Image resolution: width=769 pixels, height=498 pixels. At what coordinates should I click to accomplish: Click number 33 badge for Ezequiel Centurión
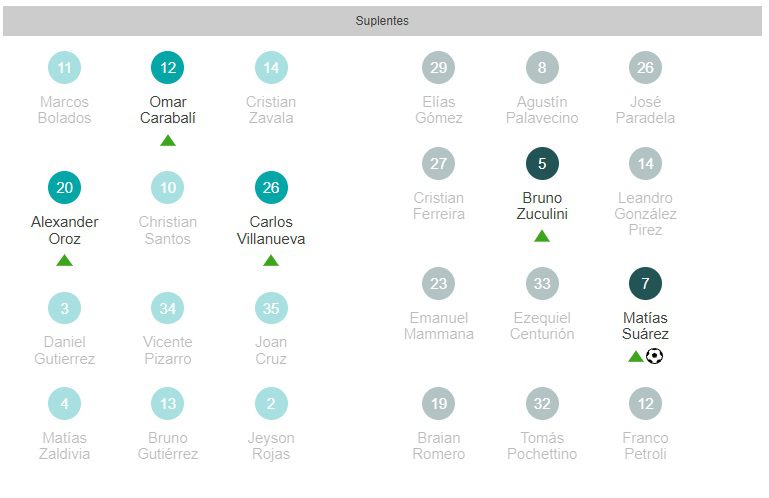pos(542,284)
